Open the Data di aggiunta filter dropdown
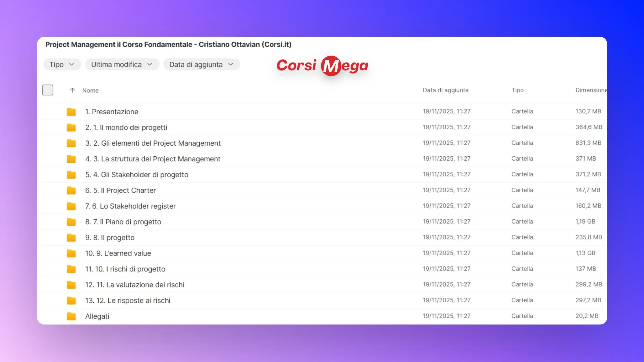644x362 pixels. pyautogui.click(x=201, y=65)
